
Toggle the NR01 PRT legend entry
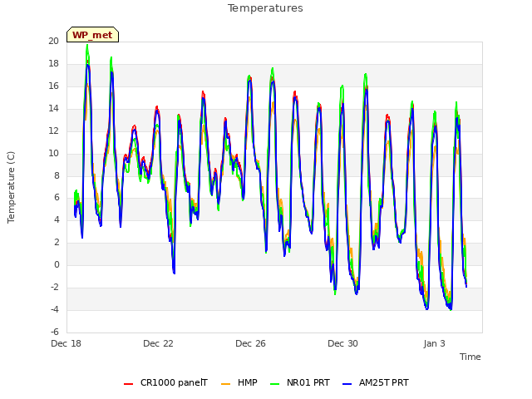coord(300,382)
